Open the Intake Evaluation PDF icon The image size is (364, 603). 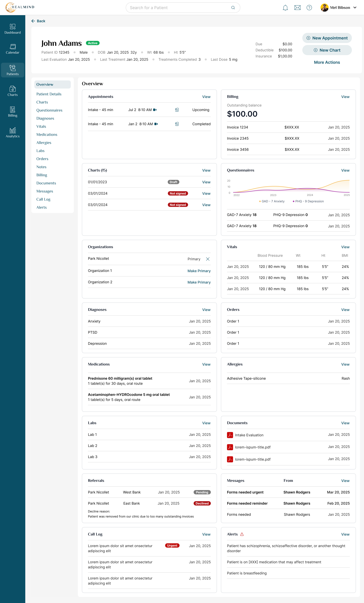tap(230, 435)
